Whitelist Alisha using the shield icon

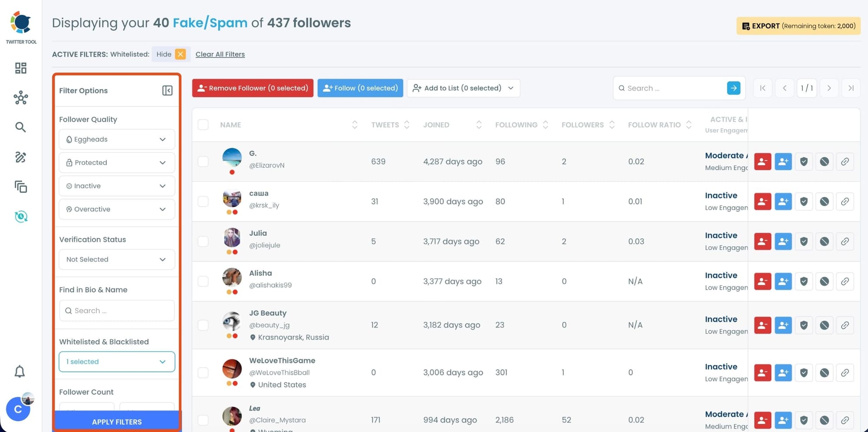[x=803, y=281]
